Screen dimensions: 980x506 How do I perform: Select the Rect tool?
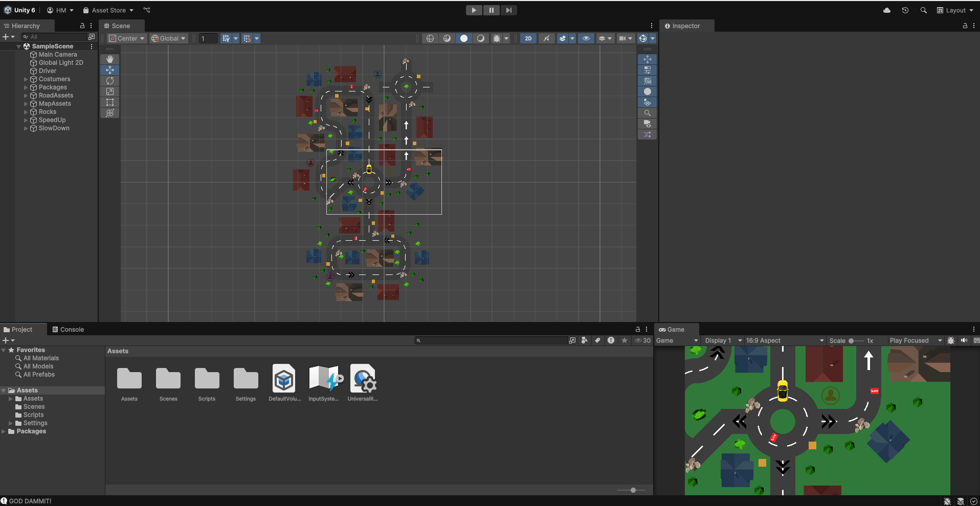(109, 102)
